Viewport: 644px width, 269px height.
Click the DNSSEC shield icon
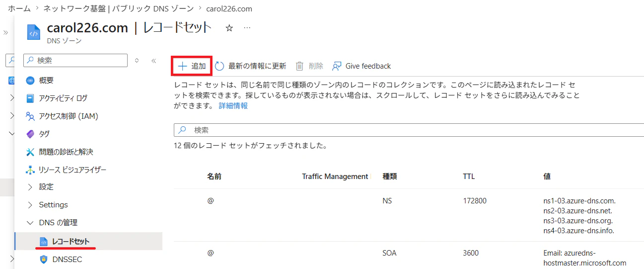click(x=44, y=260)
